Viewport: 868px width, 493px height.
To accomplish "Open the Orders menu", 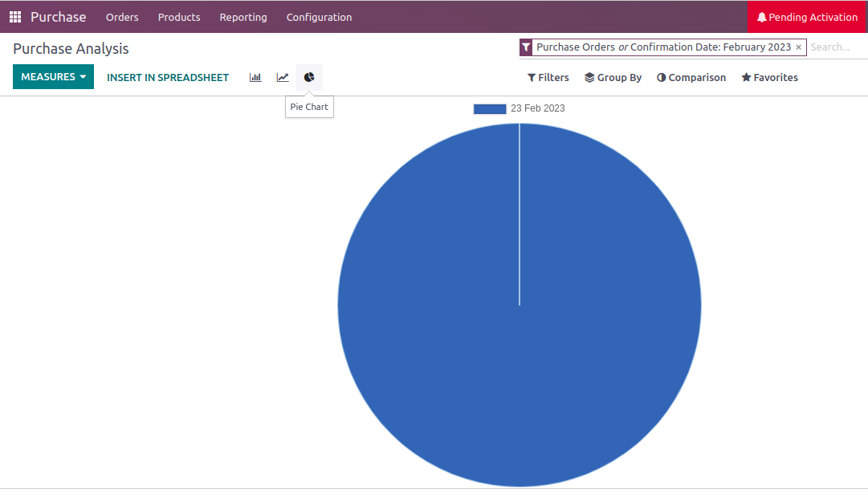I will (122, 17).
